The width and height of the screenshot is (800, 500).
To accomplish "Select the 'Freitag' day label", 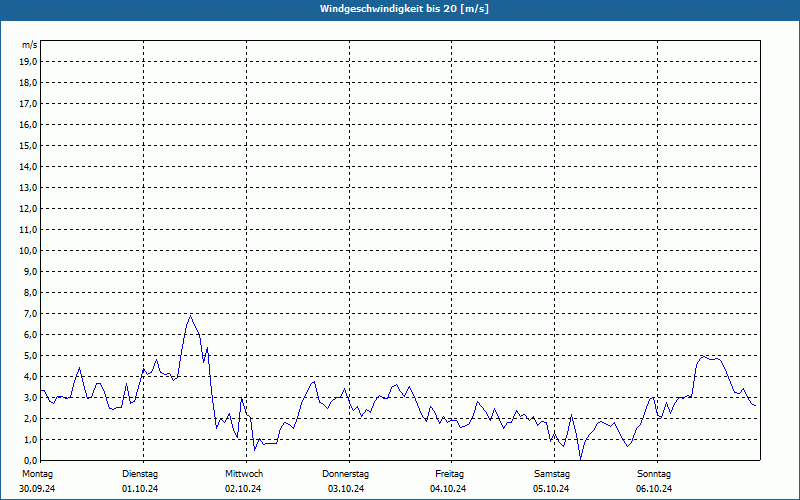I will click(x=449, y=474).
